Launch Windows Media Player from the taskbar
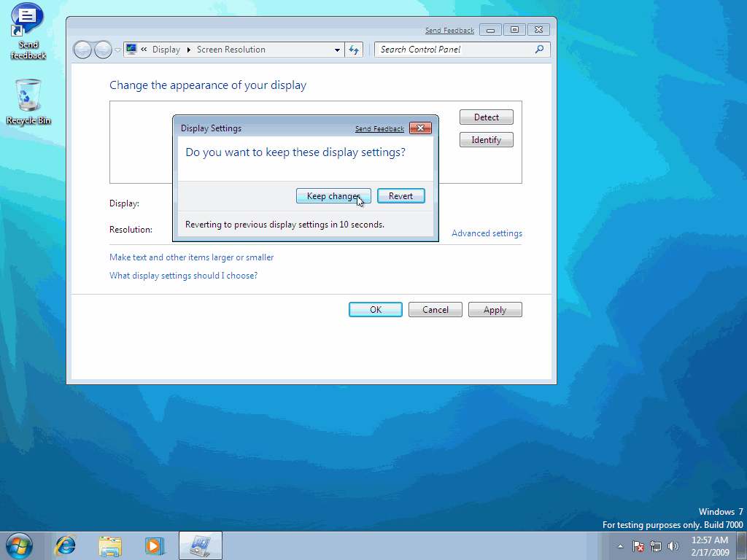747x560 pixels. [155, 545]
